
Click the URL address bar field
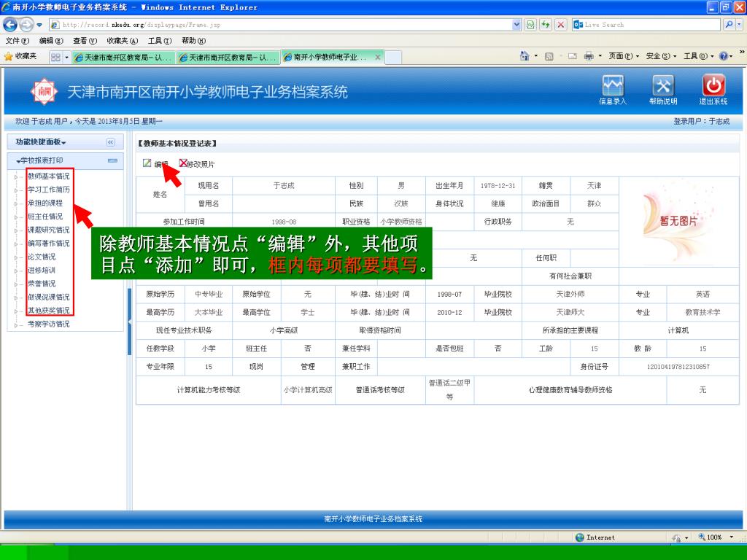[x=281, y=24]
